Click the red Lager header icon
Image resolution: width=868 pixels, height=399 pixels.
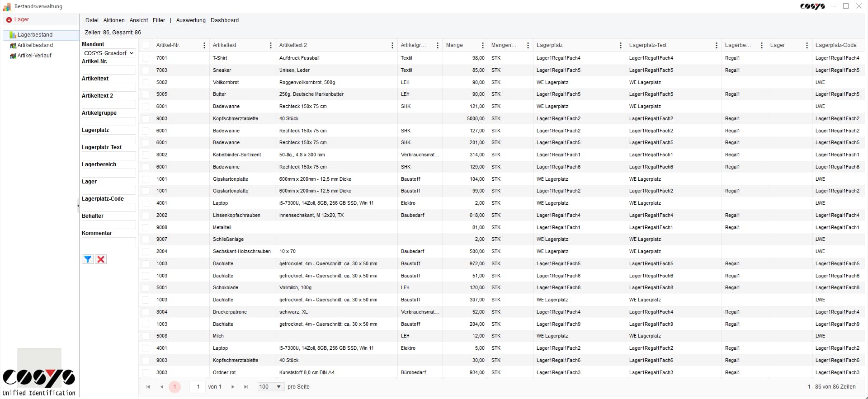(9, 20)
